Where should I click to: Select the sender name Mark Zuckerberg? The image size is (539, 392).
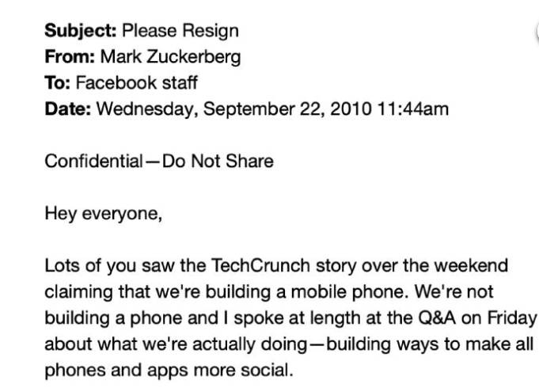(170, 58)
